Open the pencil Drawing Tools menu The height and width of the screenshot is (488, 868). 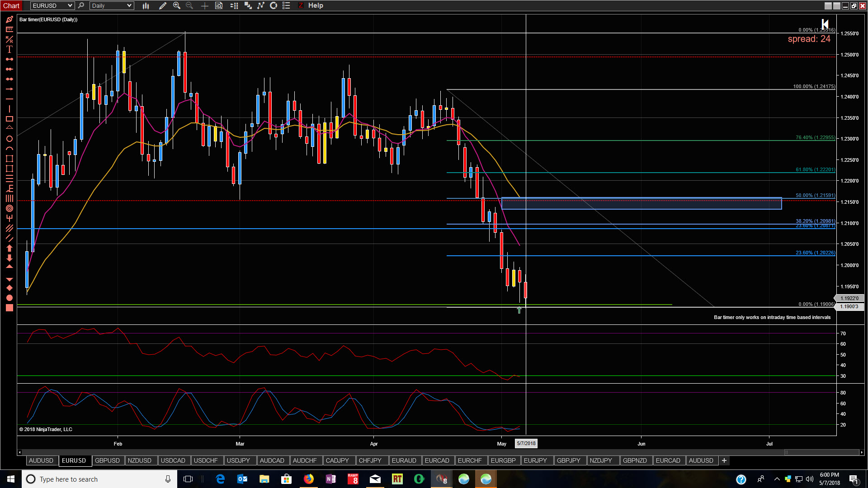click(x=163, y=5)
